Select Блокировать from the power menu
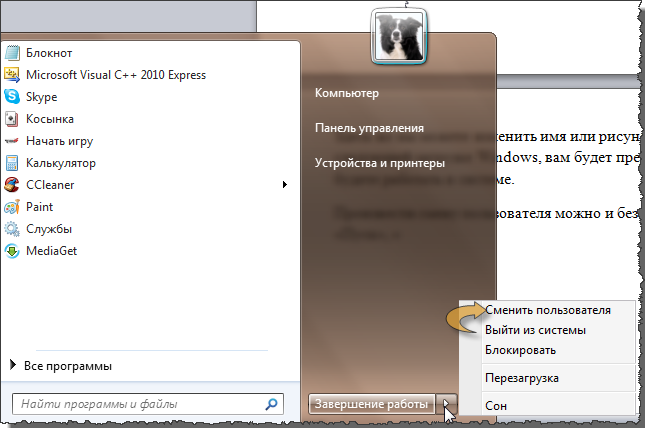The height and width of the screenshot is (428, 645). click(520, 350)
